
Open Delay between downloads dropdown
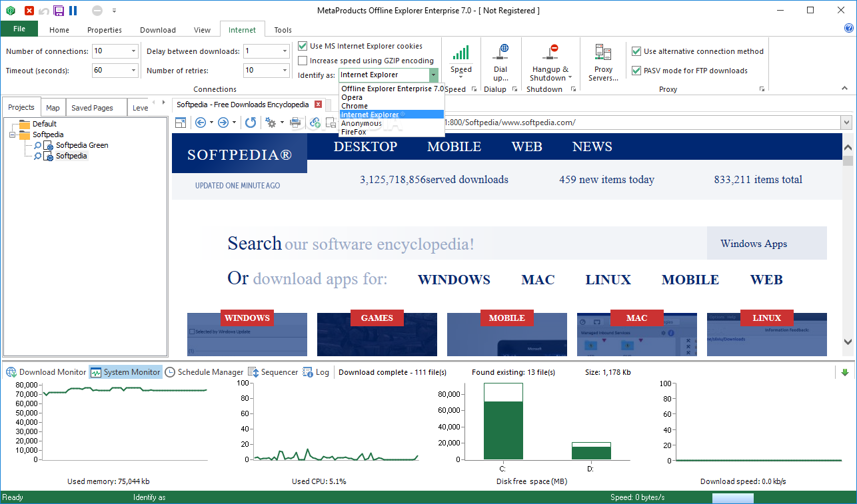tap(285, 51)
